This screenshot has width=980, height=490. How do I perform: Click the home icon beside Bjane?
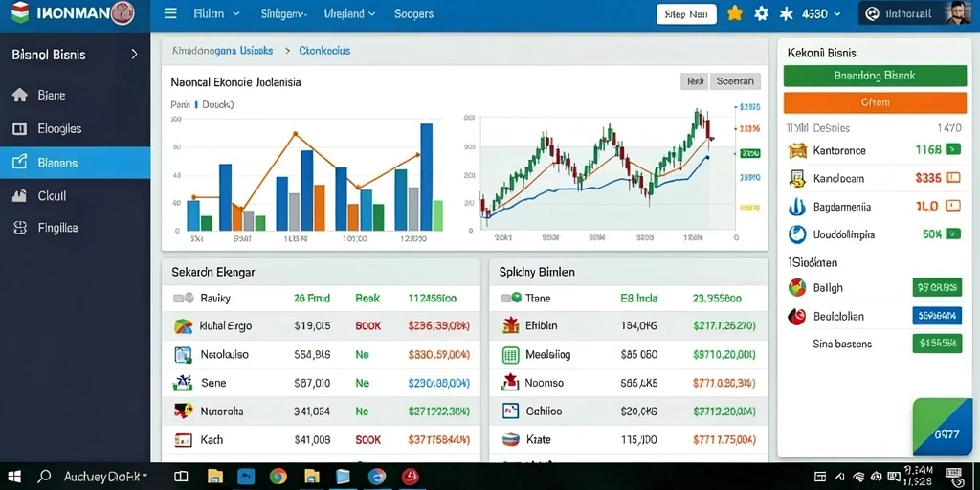pyautogui.click(x=20, y=95)
